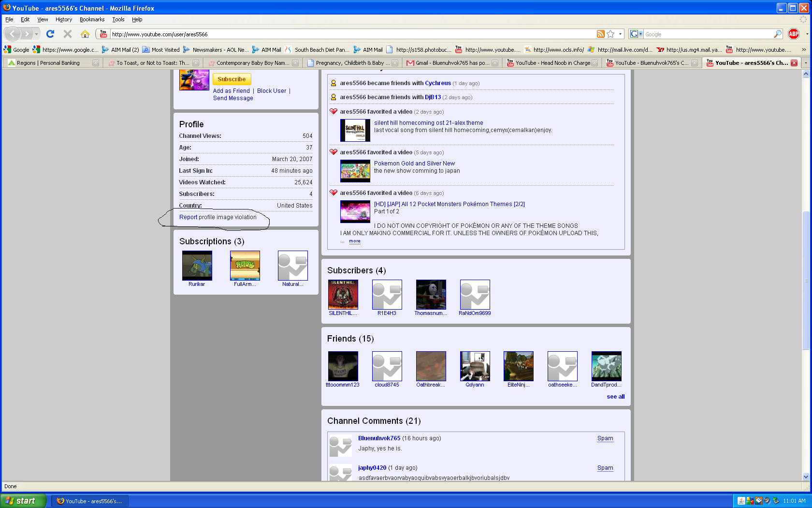Open the File menu

point(9,19)
